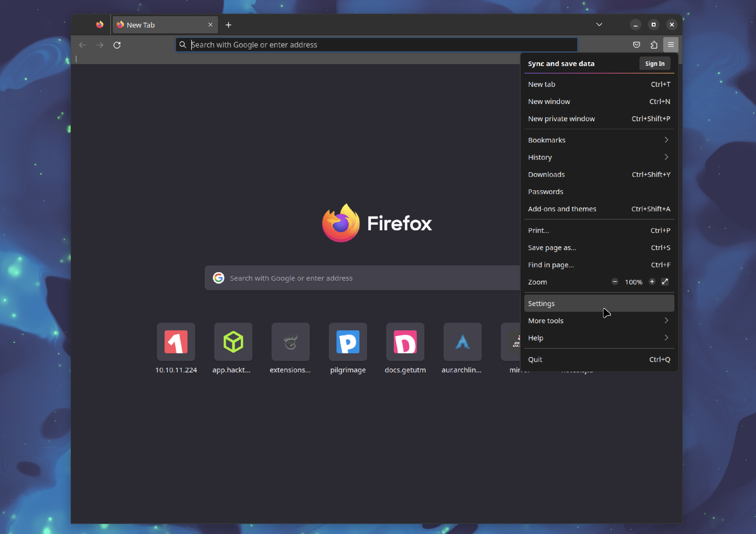This screenshot has width=756, height=534.
Task: Reload the current page
Action: tap(117, 45)
